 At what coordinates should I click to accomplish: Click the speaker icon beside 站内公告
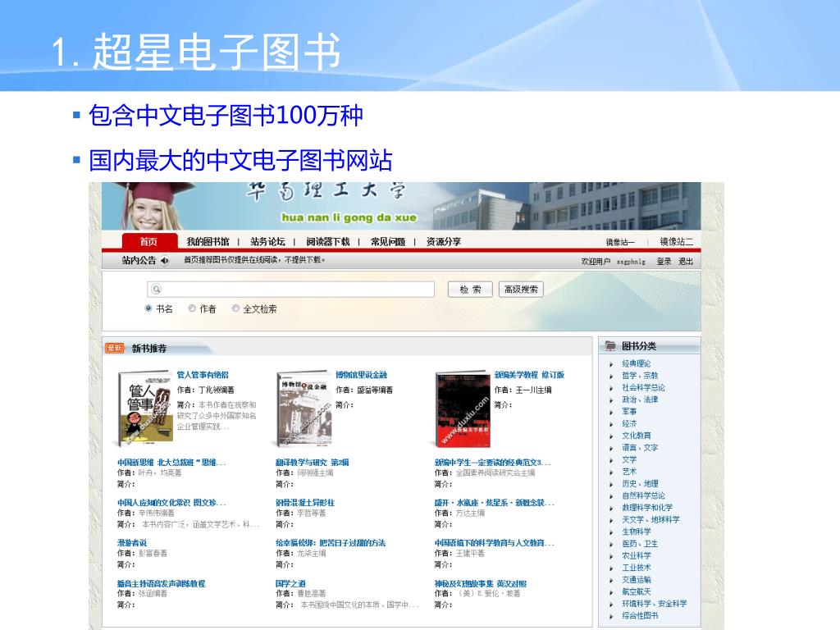tap(164, 260)
